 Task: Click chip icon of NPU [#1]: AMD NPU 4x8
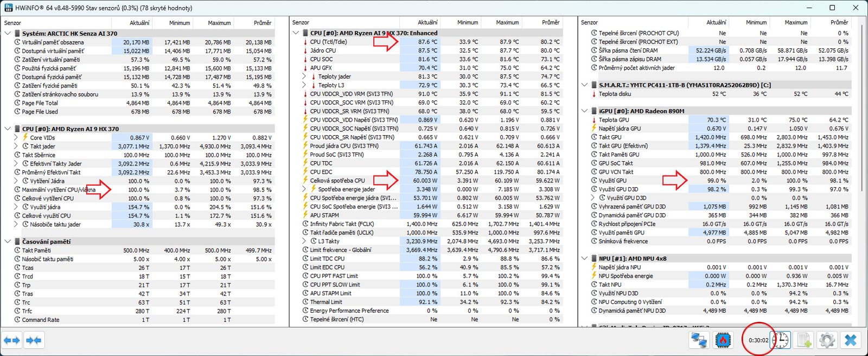point(593,259)
